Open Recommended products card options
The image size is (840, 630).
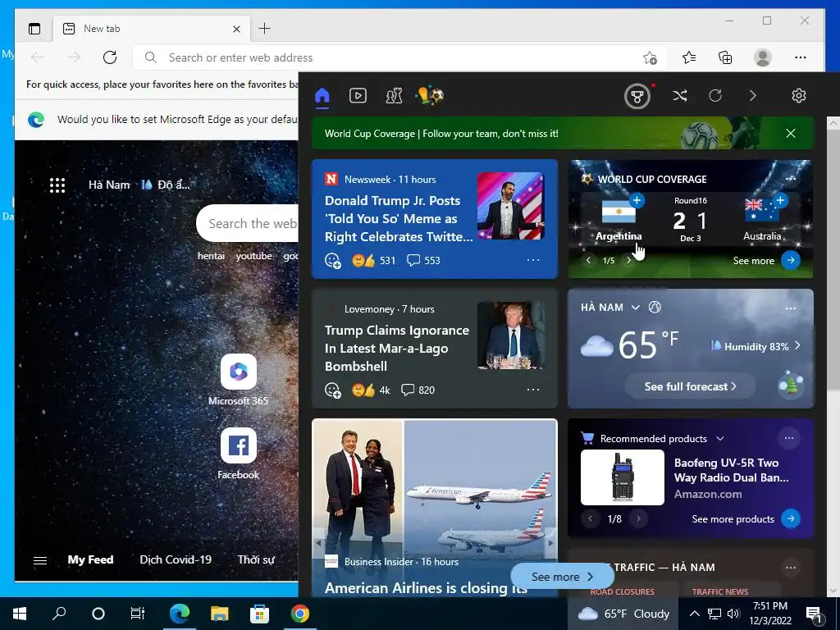(x=789, y=438)
